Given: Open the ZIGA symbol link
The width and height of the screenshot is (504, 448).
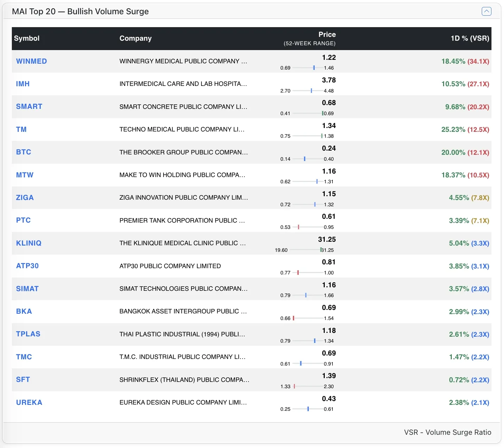Looking at the screenshot, I should pyautogui.click(x=25, y=198).
